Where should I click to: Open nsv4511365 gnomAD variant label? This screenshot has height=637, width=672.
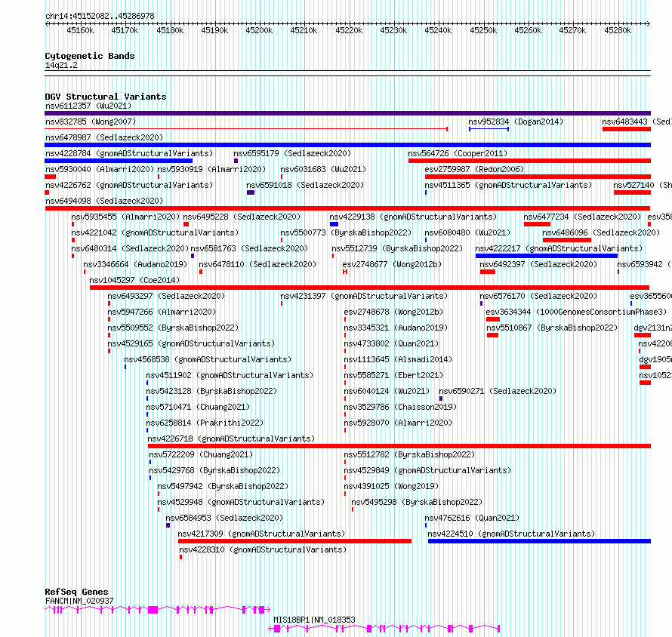[x=508, y=185]
